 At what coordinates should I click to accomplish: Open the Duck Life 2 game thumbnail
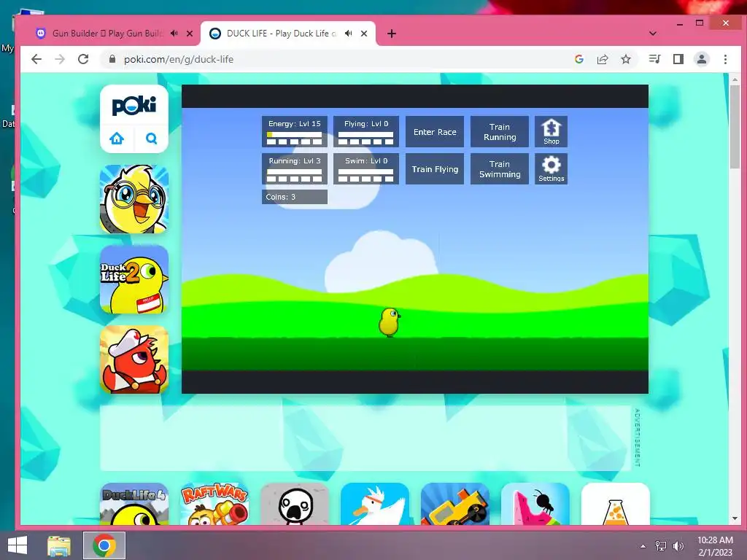click(x=134, y=279)
